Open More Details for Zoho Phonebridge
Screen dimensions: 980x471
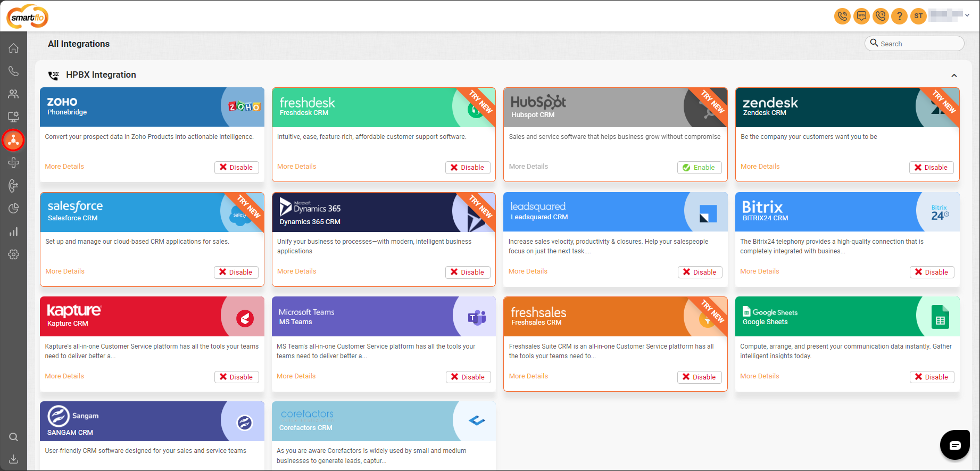64,167
